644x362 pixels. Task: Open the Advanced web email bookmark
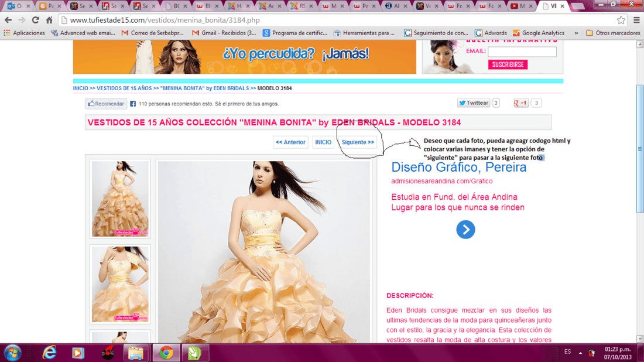pyautogui.click(x=83, y=33)
